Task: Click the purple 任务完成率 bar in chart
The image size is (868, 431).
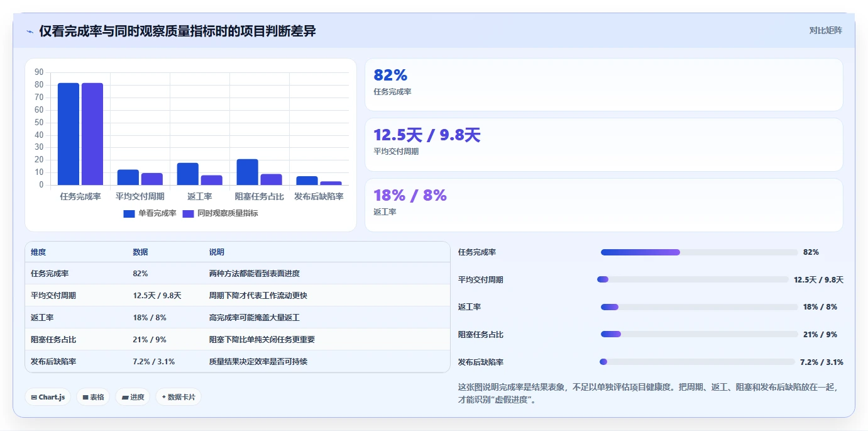Action: pyautogui.click(x=92, y=134)
